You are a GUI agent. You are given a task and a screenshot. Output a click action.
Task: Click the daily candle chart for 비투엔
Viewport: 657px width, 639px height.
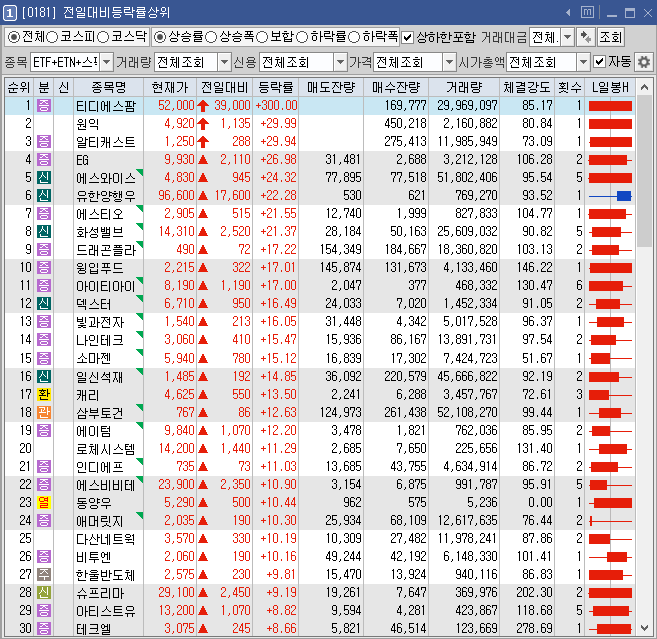click(x=610, y=557)
